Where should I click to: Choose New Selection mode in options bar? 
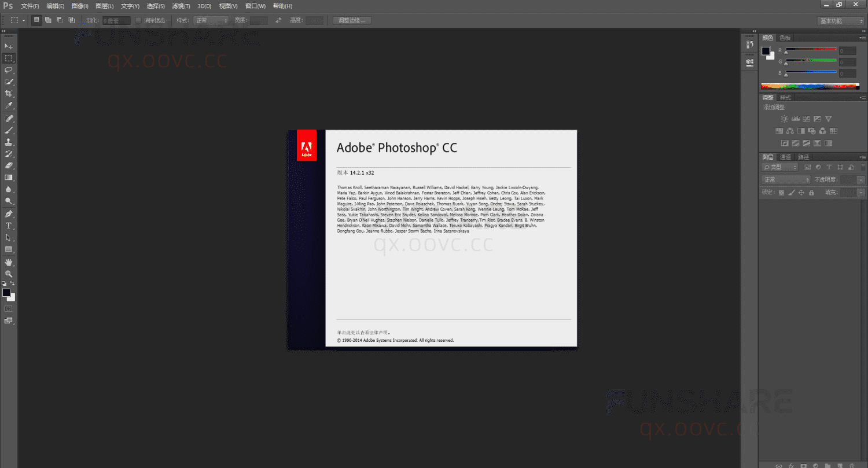click(x=36, y=20)
